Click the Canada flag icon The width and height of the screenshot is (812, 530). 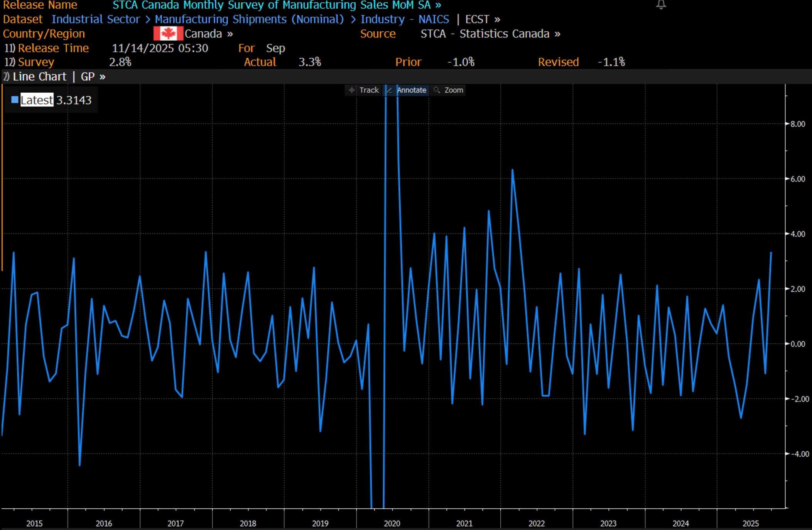[168, 34]
